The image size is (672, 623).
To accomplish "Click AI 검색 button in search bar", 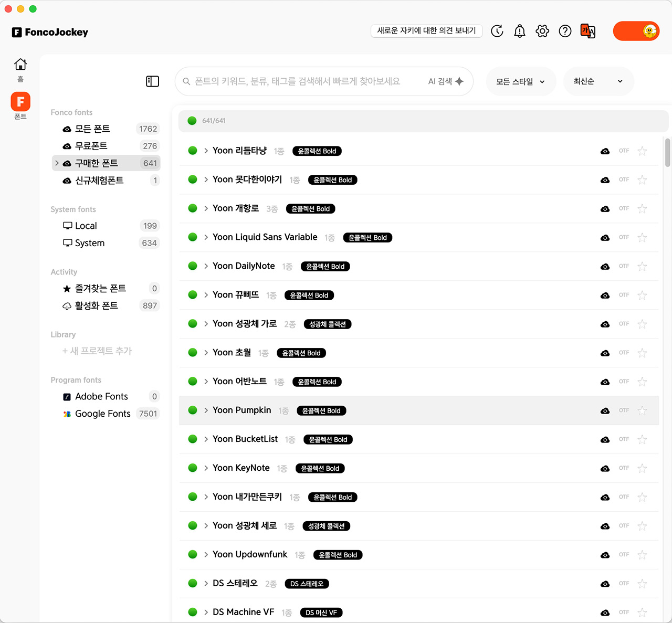I will (x=445, y=81).
